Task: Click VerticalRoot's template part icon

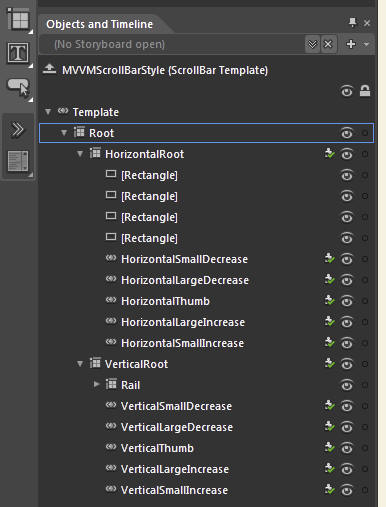Action: pyautogui.click(x=329, y=363)
